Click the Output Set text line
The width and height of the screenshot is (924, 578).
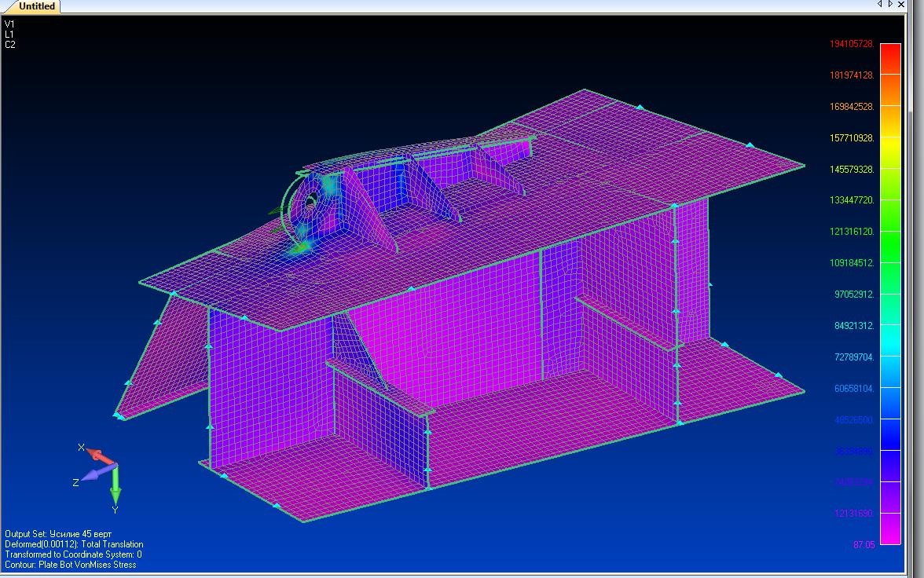click(58, 534)
